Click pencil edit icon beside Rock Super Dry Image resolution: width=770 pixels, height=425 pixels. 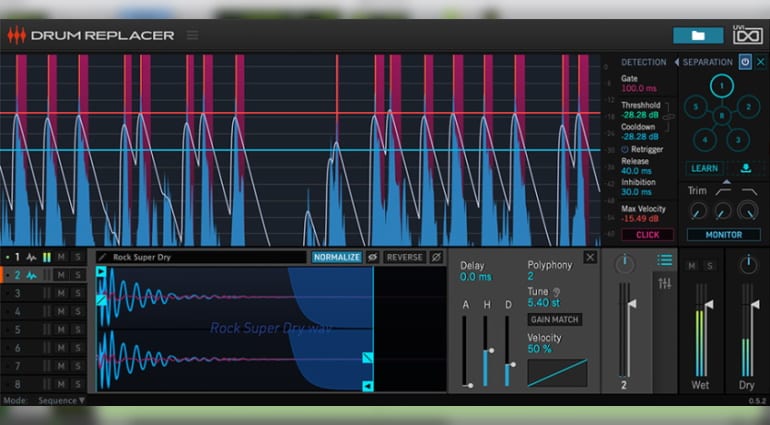click(x=103, y=257)
